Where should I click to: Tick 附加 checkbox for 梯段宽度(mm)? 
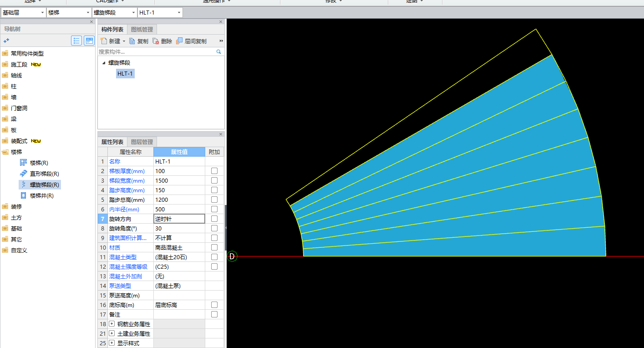[214, 180]
